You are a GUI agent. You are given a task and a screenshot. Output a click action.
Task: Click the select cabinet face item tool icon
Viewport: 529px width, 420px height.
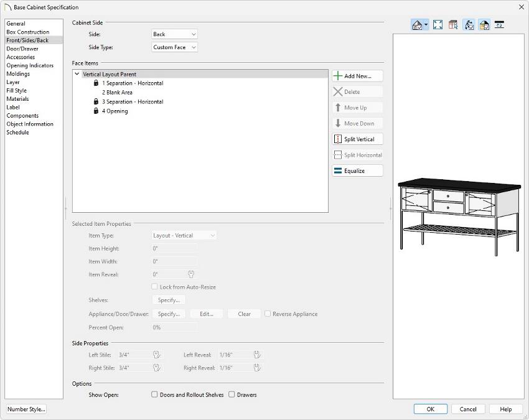coord(453,25)
